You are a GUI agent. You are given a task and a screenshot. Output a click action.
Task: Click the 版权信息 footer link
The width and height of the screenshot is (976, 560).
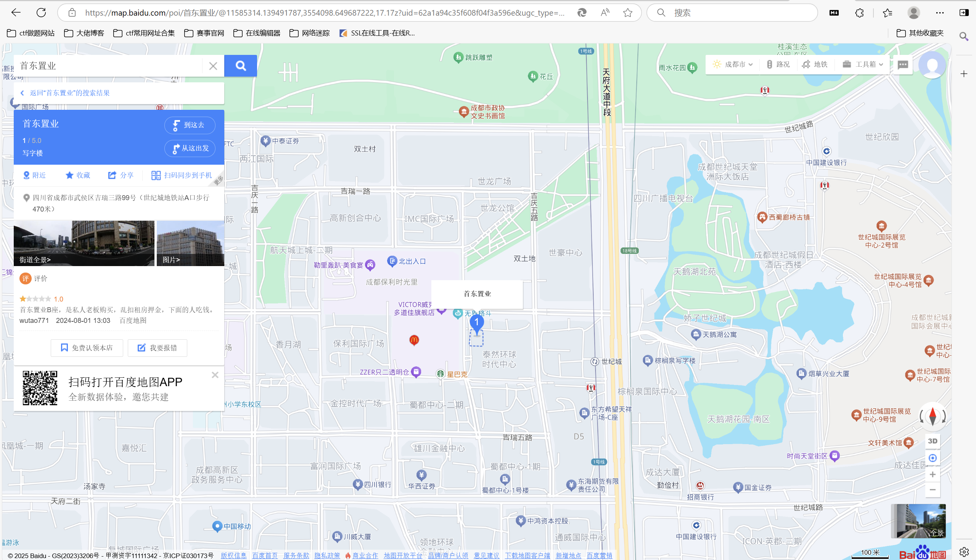(233, 555)
